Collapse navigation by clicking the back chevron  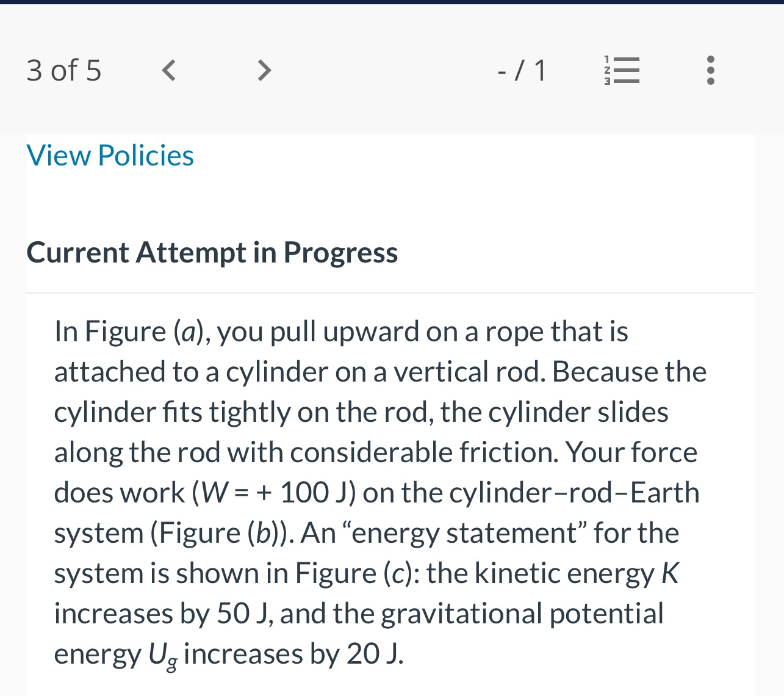(168, 70)
